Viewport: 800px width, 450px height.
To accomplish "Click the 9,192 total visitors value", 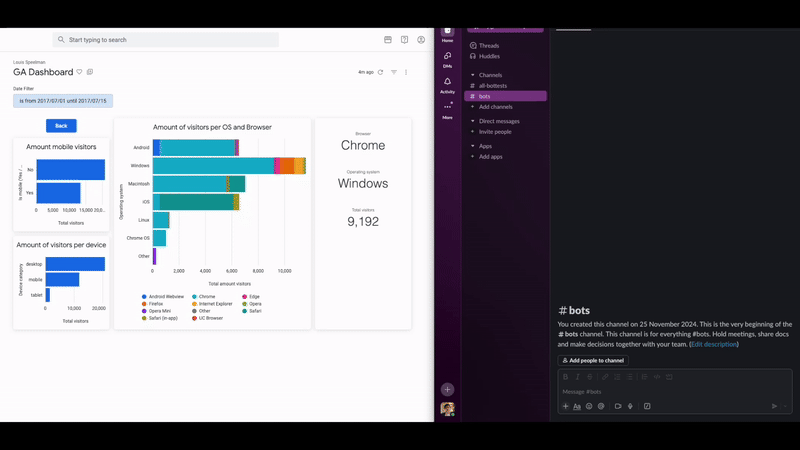I will point(363,221).
